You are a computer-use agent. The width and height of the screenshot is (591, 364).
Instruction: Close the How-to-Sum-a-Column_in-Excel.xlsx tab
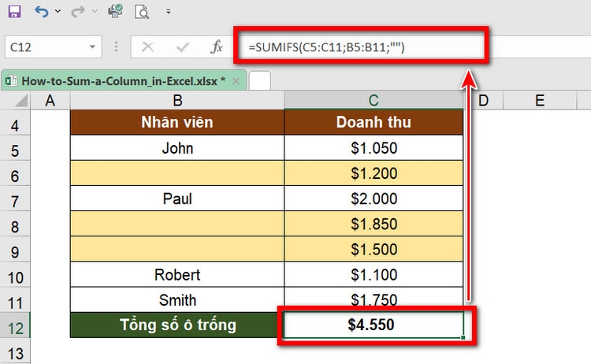(x=236, y=81)
